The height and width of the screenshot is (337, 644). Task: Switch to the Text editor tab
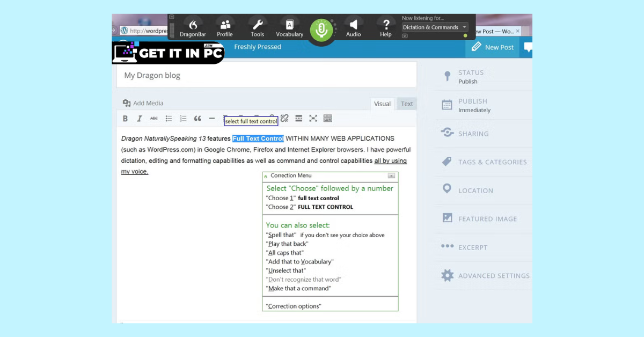click(x=407, y=104)
